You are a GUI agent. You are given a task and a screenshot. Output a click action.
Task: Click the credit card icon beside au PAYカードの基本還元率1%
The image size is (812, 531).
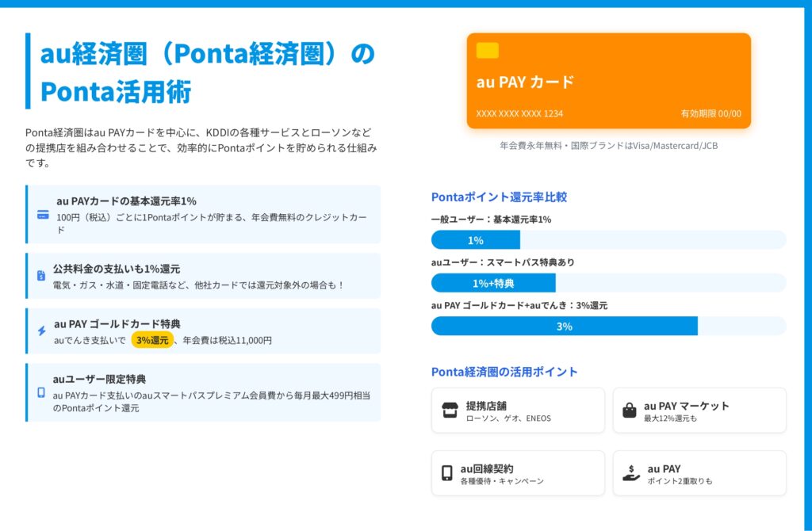[x=43, y=215]
